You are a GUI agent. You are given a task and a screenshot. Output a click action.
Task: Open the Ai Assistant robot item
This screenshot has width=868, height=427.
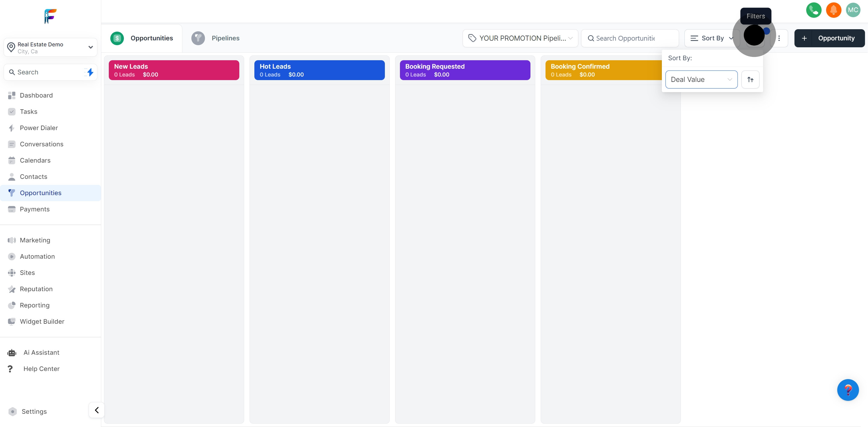point(41,352)
